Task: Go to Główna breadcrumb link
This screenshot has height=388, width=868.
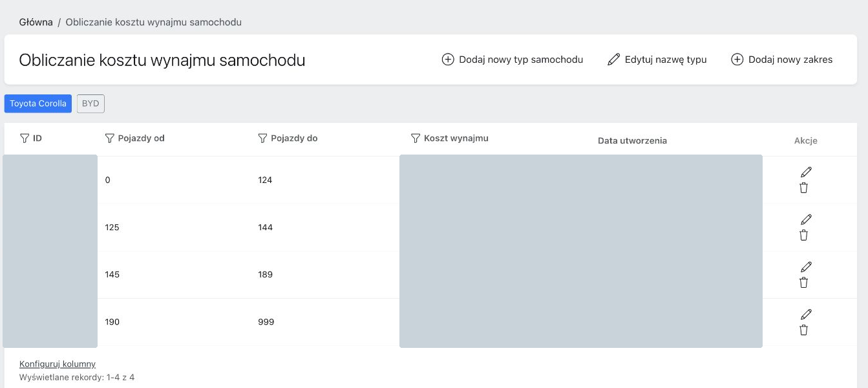Action: click(x=36, y=22)
